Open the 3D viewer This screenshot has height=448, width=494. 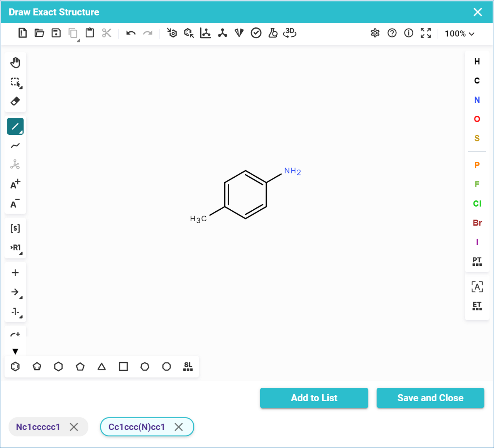[289, 33]
